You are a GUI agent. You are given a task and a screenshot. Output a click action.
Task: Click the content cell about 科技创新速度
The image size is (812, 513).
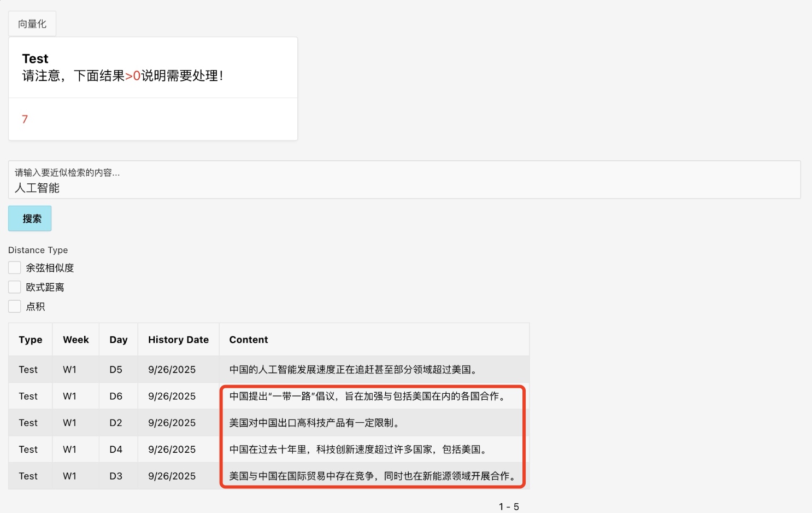click(358, 450)
